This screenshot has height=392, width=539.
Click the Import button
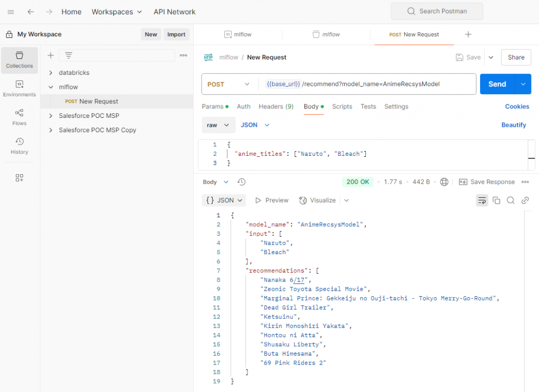(176, 35)
